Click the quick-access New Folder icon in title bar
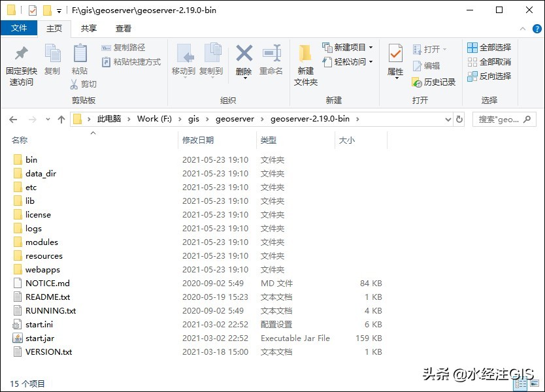Image resolution: width=545 pixels, height=392 pixels. tap(47, 10)
